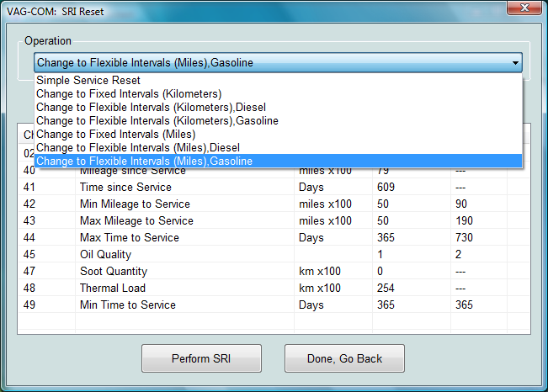
Task: Click the Perform SRI button
Action: pyautogui.click(x=201, y=358)
